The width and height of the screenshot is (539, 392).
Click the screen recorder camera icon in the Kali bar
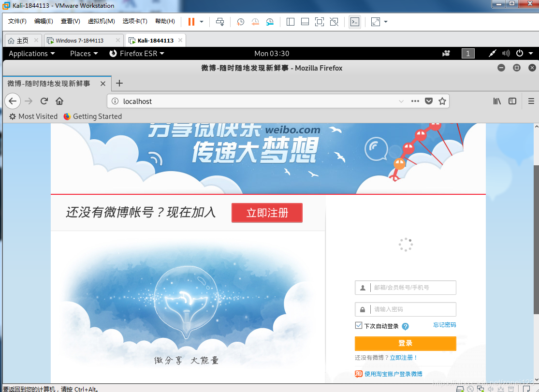pos(446,53)
